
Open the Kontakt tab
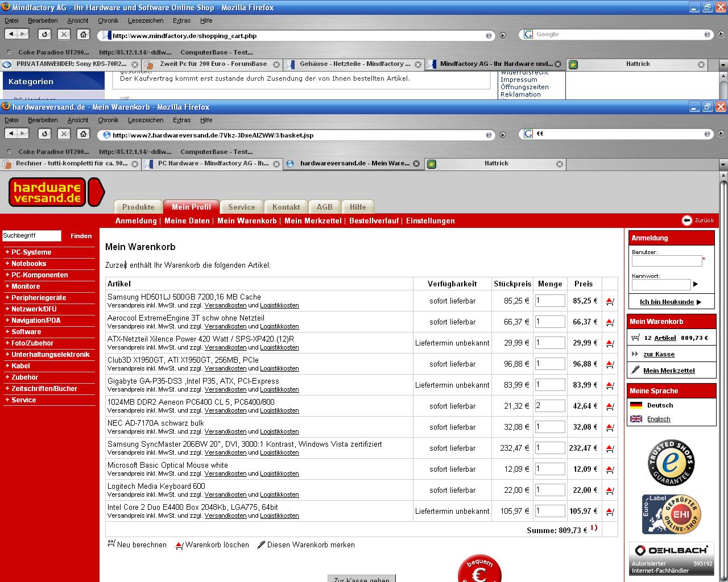(286, 207)
